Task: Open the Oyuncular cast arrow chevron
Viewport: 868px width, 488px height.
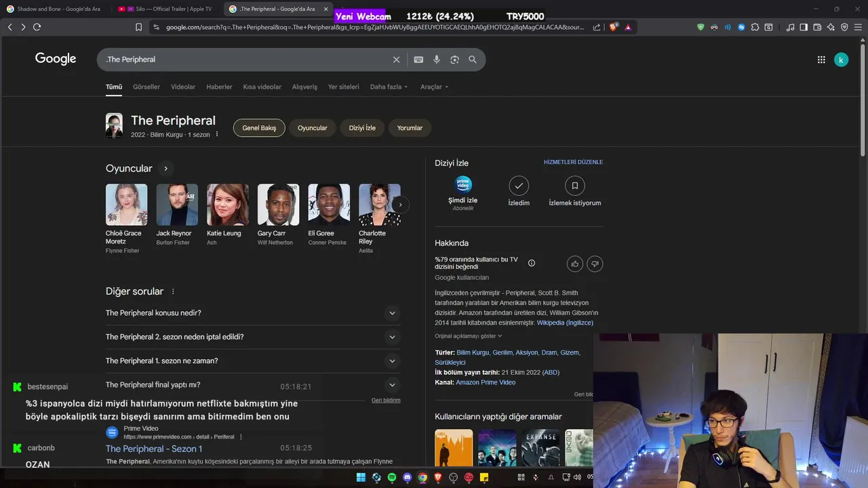Action: click(x=165, y=169)
